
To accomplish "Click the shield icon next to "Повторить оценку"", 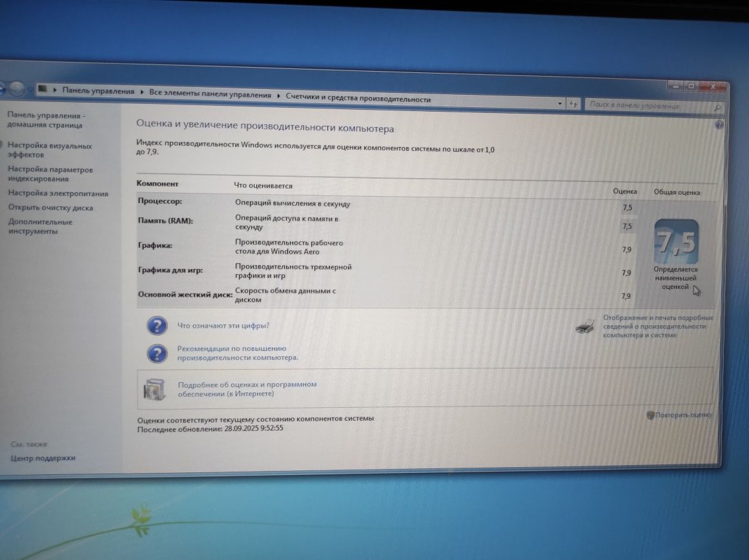I will (650, 415).
